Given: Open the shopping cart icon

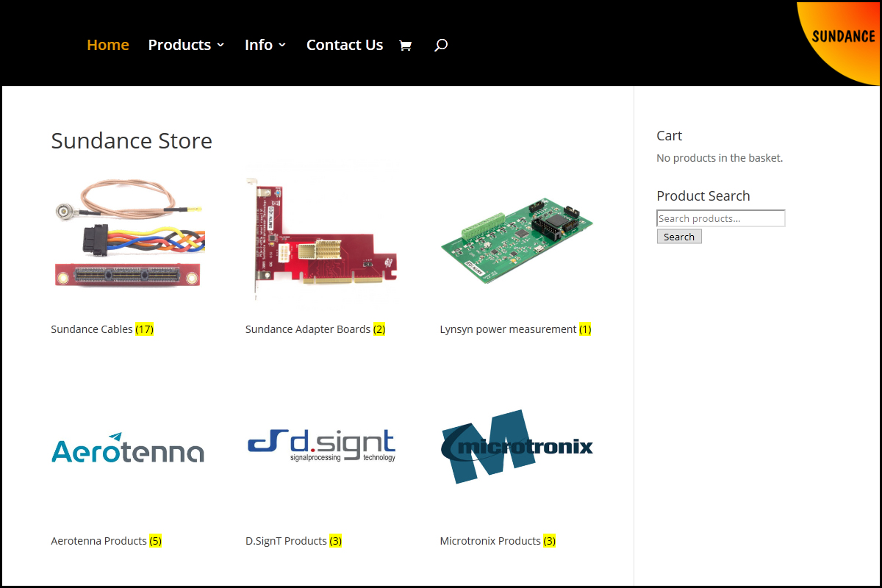Looking at the screenshot, I should click(x=405, y=46).
